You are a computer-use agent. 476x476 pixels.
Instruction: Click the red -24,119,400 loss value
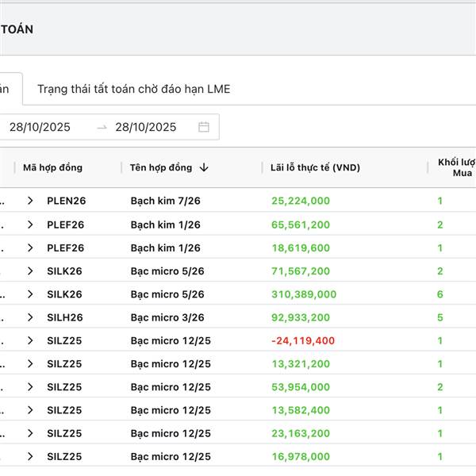click(x=303, y=340)
